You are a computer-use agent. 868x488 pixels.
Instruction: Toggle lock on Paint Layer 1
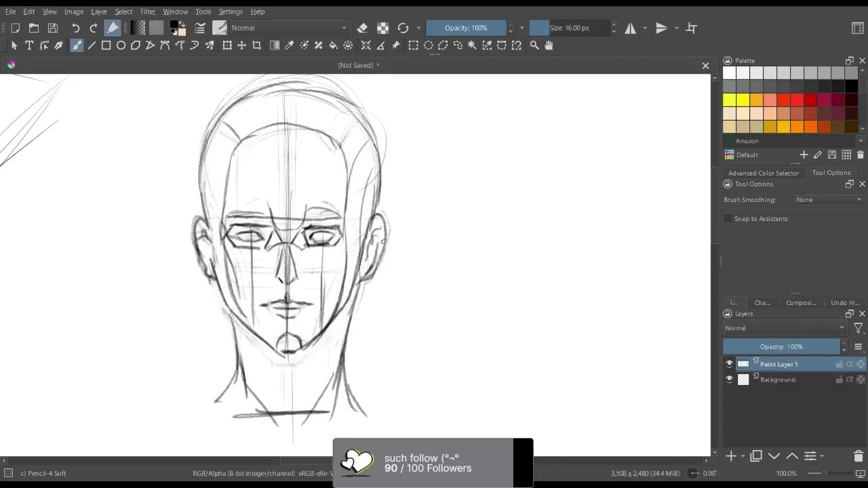click(x=839, y=364)
